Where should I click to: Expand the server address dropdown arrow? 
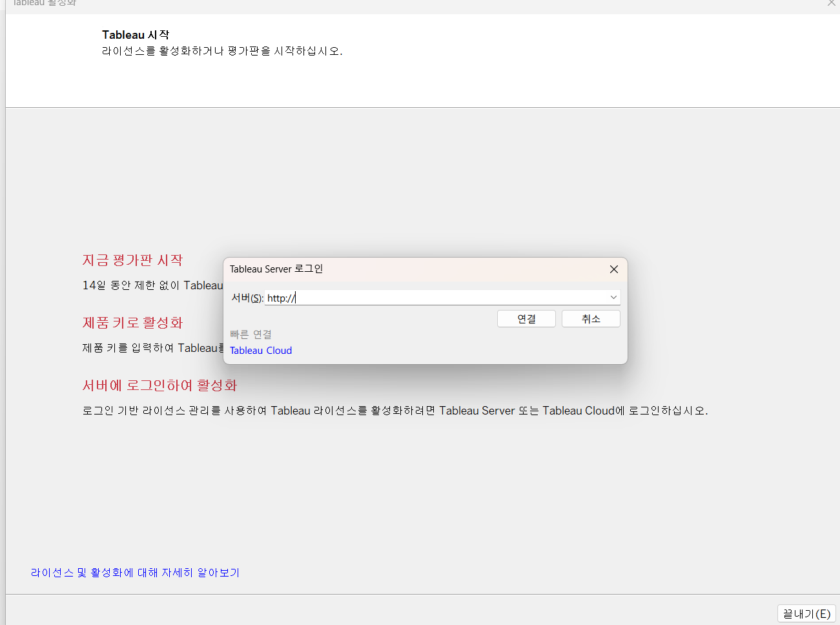point(613,298)
